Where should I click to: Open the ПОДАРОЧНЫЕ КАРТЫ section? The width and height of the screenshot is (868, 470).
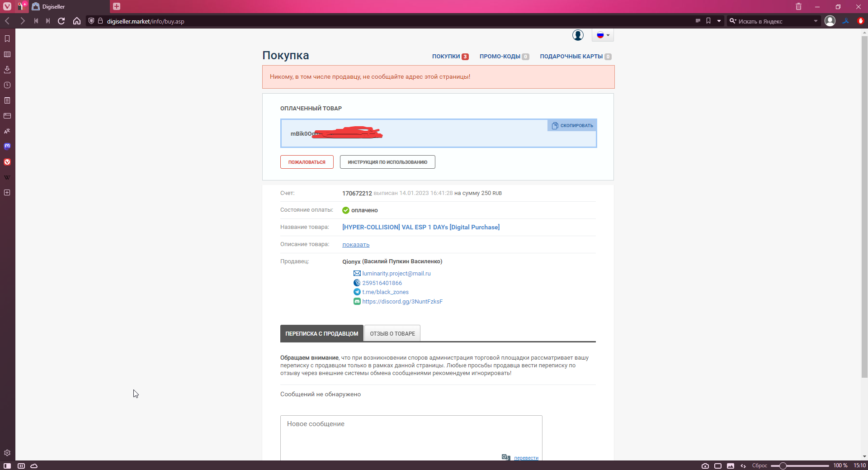[576, 57]
